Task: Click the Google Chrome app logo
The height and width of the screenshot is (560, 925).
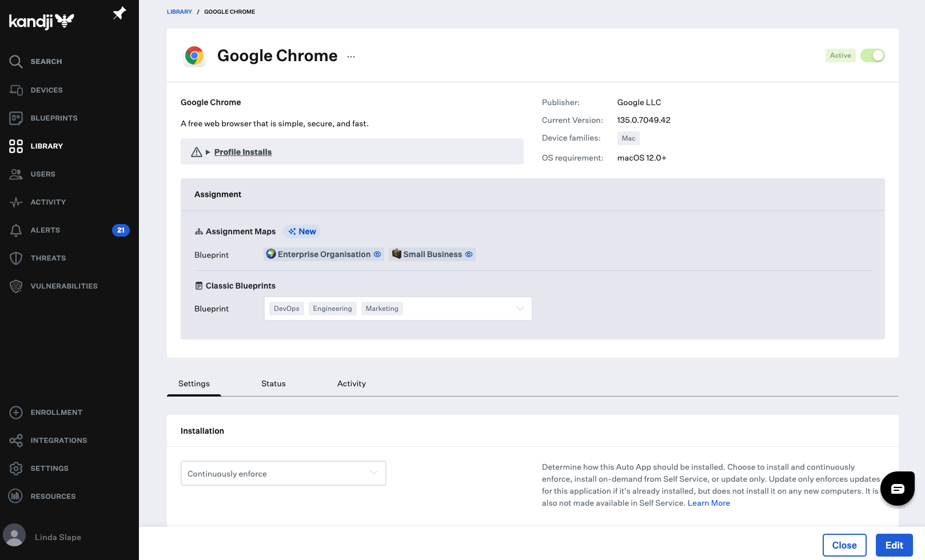Action: coord(194,56)
